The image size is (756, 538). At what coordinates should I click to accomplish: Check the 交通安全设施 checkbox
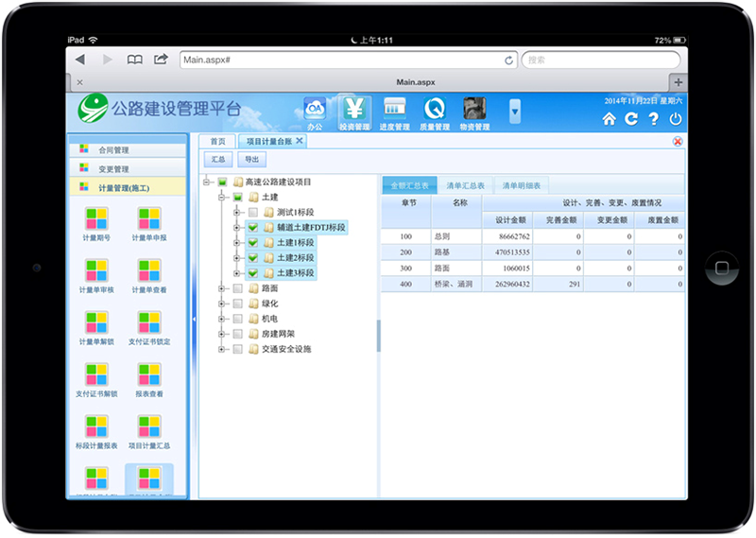[238, 349]
